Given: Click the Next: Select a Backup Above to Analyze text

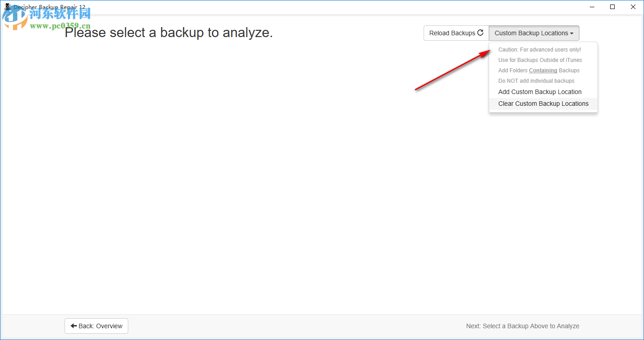Looking at the screenshot, I should (x=523, y=326).
